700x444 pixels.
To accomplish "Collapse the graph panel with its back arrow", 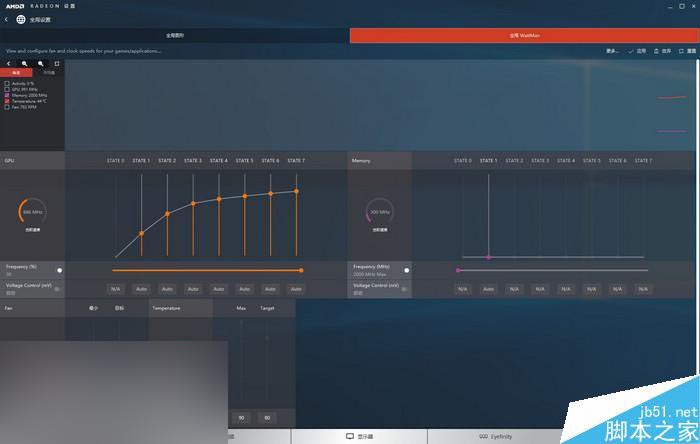I will click(8, 64).
